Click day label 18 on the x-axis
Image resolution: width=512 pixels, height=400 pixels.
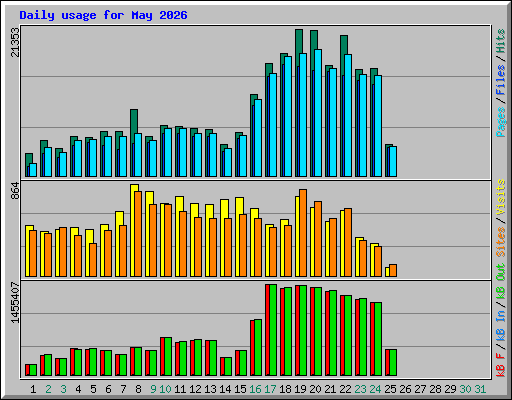pyautogui.click(x=285, y=389)
